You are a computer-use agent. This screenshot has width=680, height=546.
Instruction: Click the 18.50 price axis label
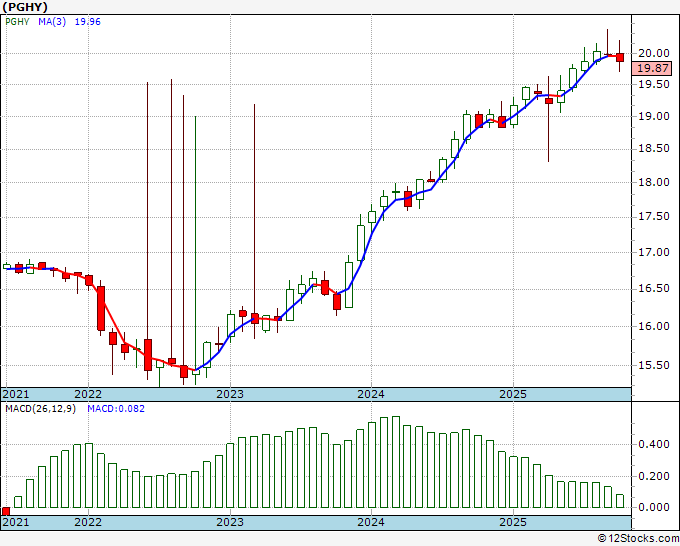tap(654, 149)
